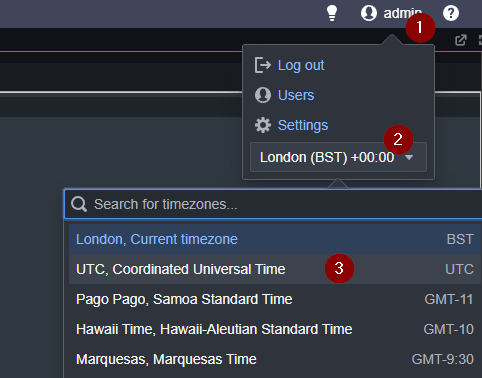Click the timezone dropdown arrow
This screenshot has height=378, width=482.
(x=409, y=157)
